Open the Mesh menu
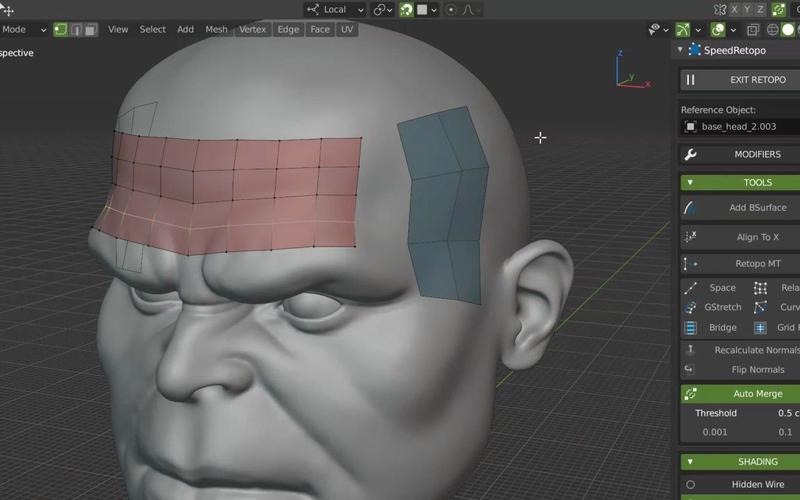This screenshot has height=500, width=800. click(x=216, y=30)
